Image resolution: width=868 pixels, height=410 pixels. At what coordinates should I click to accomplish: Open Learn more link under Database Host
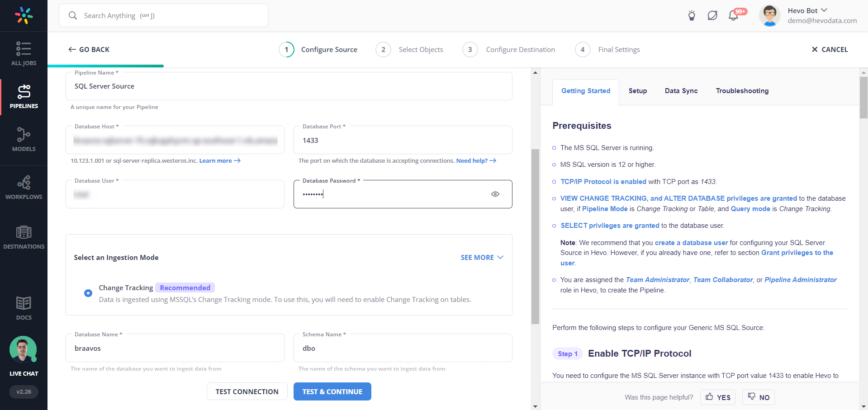pos(220,160)
